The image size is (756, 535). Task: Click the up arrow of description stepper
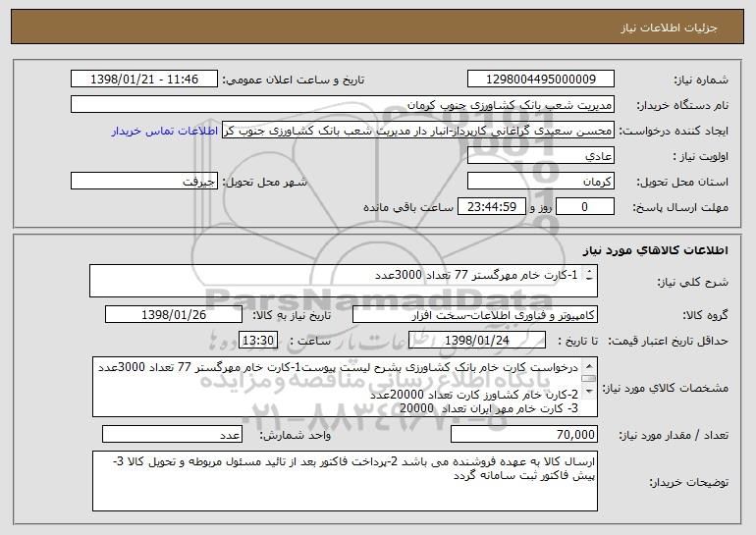coord(589,272)
